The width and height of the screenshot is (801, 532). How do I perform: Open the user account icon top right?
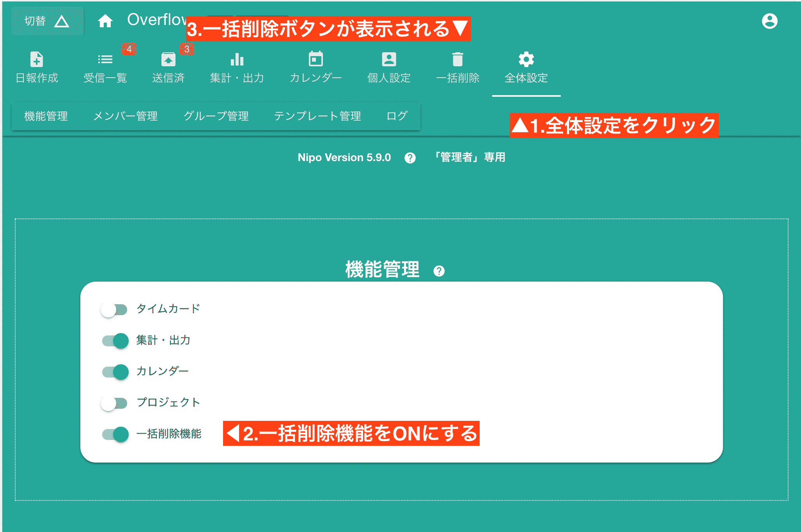[770, 21]
